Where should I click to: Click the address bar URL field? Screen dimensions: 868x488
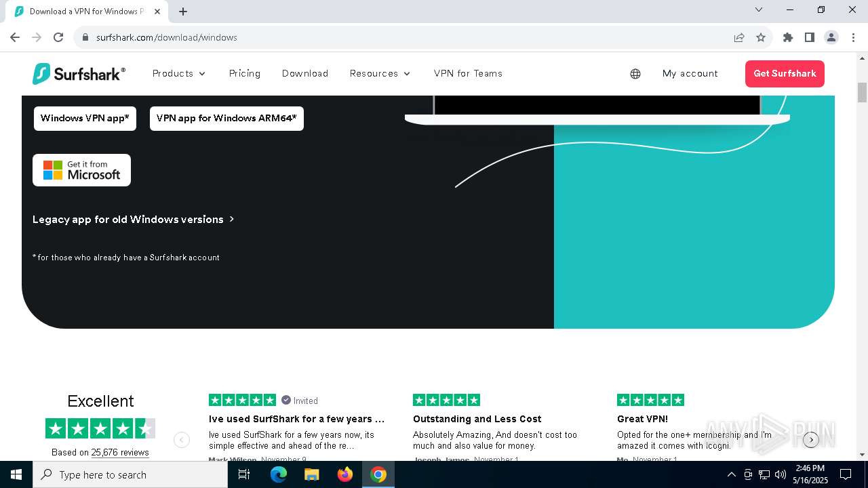tap(407, 37)
